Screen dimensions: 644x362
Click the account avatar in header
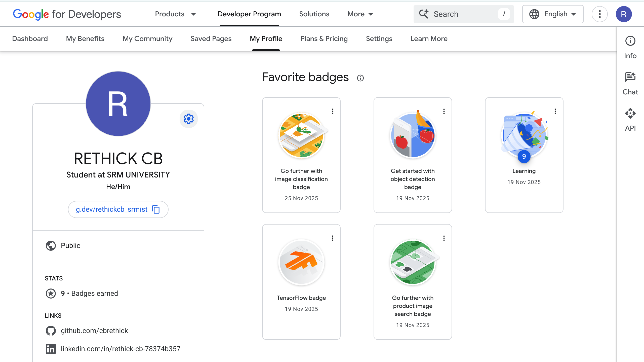(x=624, y=14)
